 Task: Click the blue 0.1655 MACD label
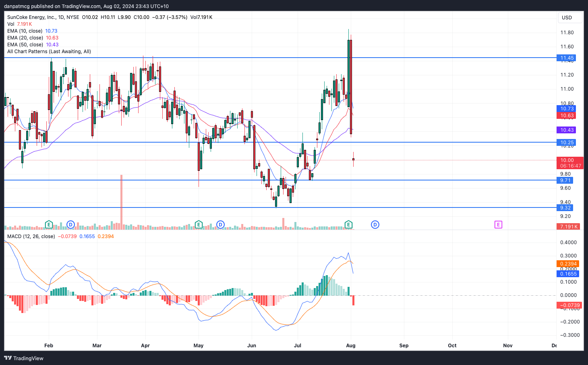point(568,274)
